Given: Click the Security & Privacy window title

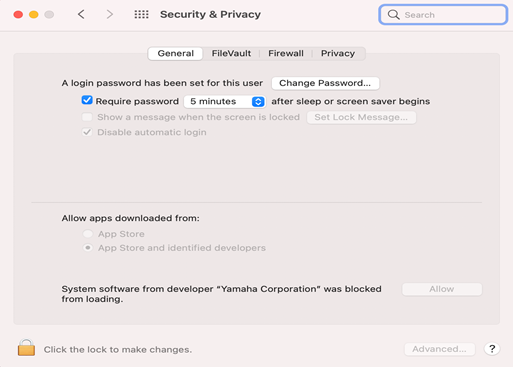Looking at the screenshot, I should 210,14.
